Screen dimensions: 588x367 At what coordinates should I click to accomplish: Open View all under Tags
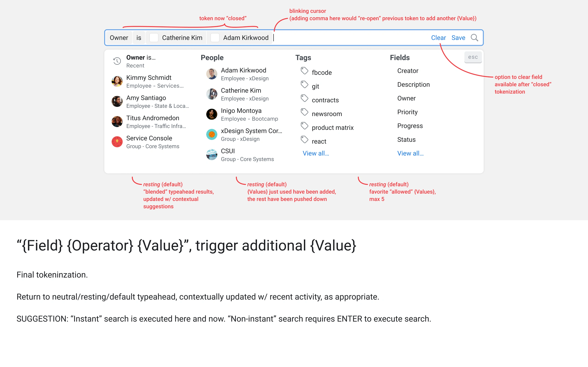point(316,153)
